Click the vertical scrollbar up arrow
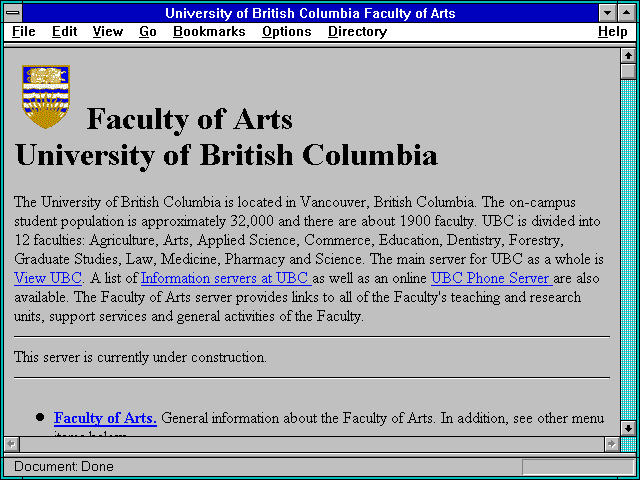Viewport: 640px width, 480px height. coord(629,56)
